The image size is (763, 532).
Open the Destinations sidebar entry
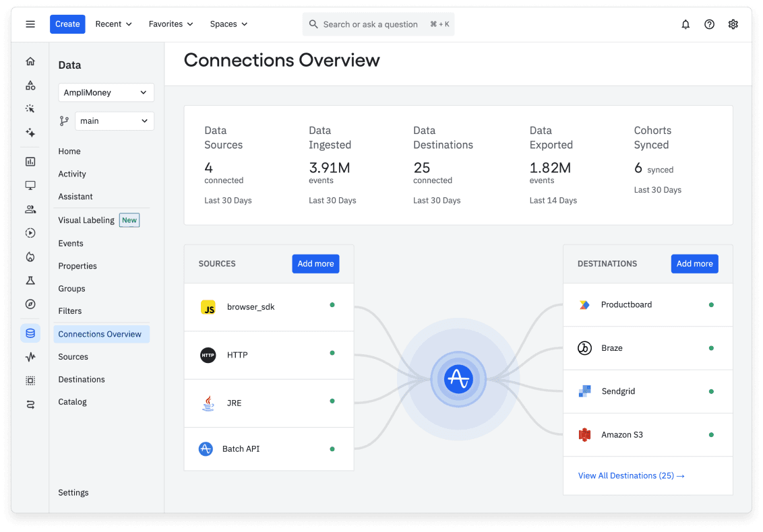coord(82,379)
